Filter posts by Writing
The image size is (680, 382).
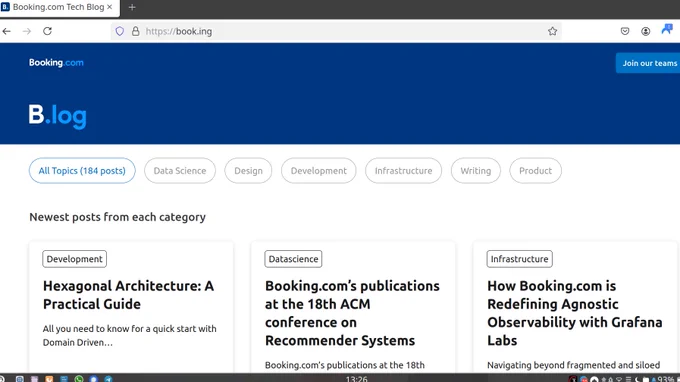click(476, 171)
